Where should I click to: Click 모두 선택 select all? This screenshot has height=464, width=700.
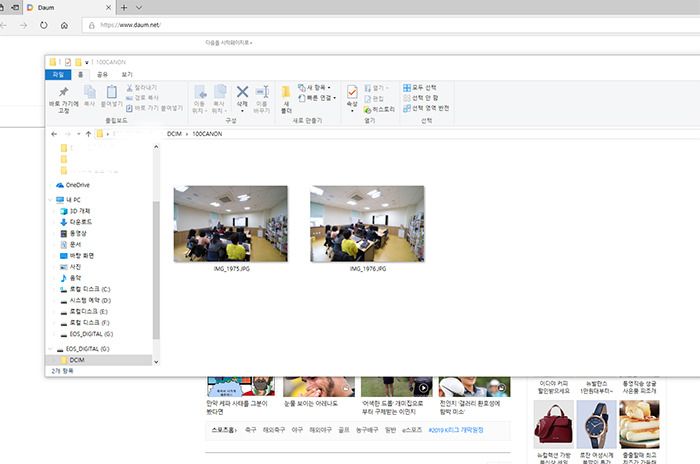[420, 88]
